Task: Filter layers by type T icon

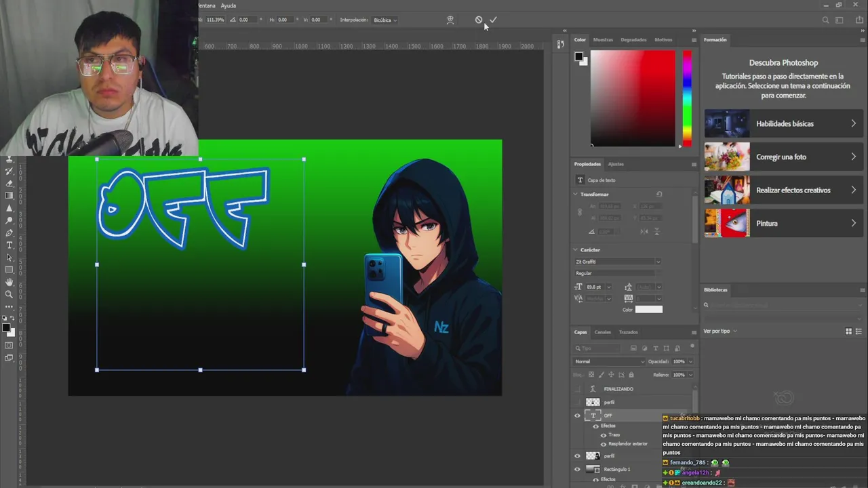Action: pos(656,348)
